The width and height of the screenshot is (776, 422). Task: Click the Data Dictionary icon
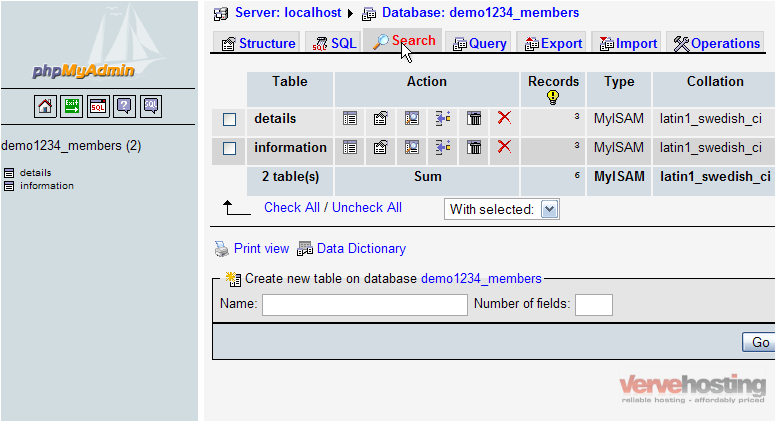(x=304, y=248)
